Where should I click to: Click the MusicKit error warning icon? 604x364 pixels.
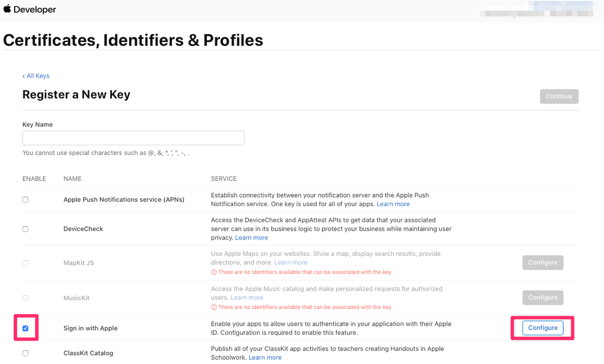click(214, 307)
